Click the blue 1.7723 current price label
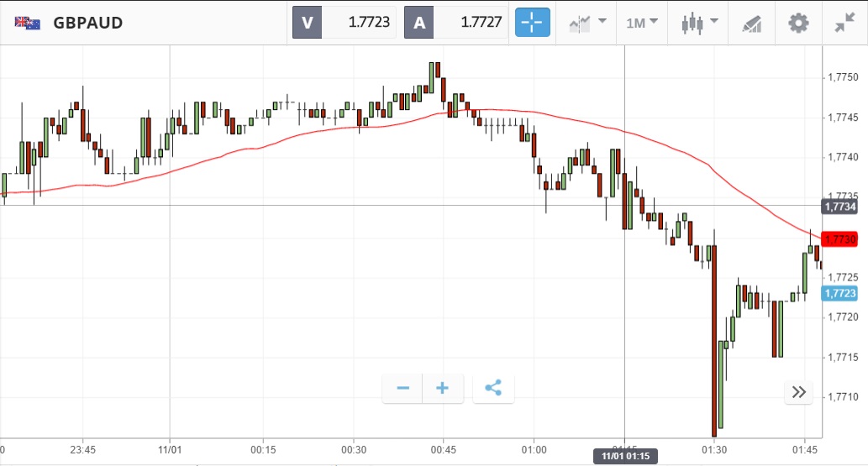Image resolution: width=868 pixels, height=466 pixels. click(839, 293)
